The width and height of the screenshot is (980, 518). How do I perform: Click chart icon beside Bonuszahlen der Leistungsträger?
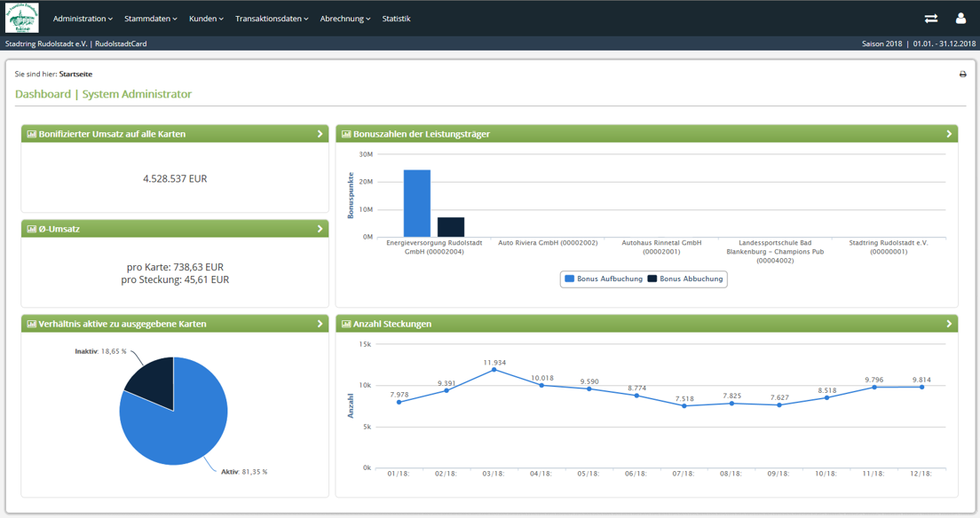coord(346,134)
